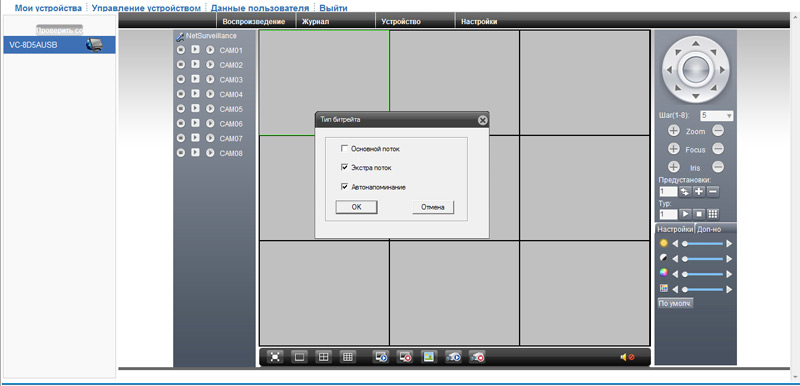
Task: Uncheck the Экстра поток checkbox
Action: (x=344, y=167)
